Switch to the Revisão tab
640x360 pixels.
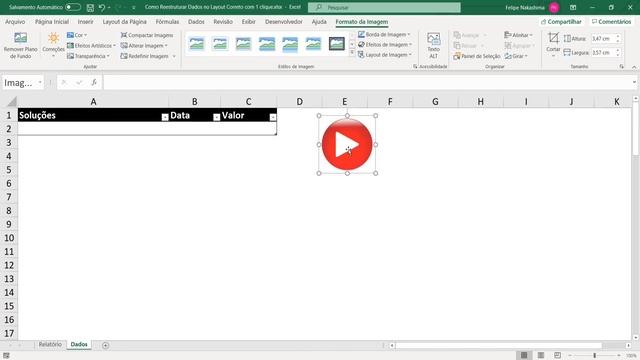(223, 22)
